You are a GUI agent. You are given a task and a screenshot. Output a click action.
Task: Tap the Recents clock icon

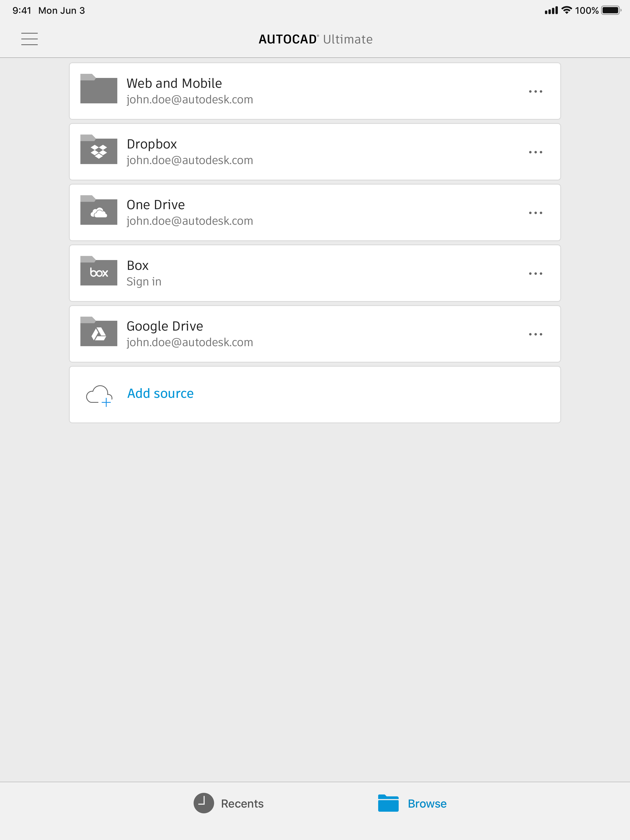[x=204, y=803]
